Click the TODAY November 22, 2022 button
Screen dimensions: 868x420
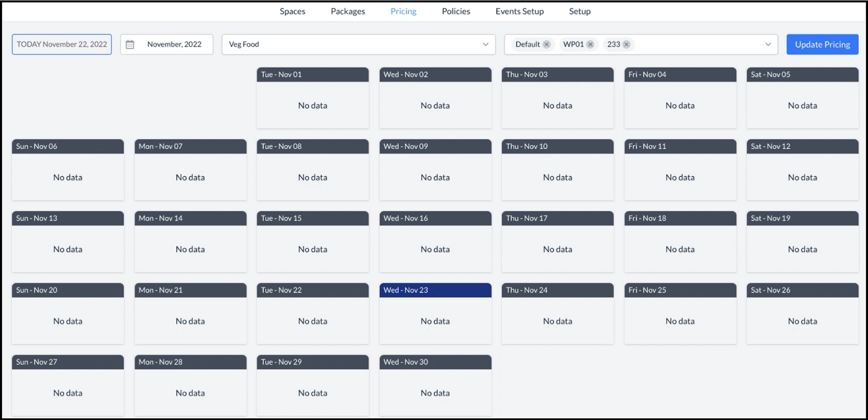(62, 44)
